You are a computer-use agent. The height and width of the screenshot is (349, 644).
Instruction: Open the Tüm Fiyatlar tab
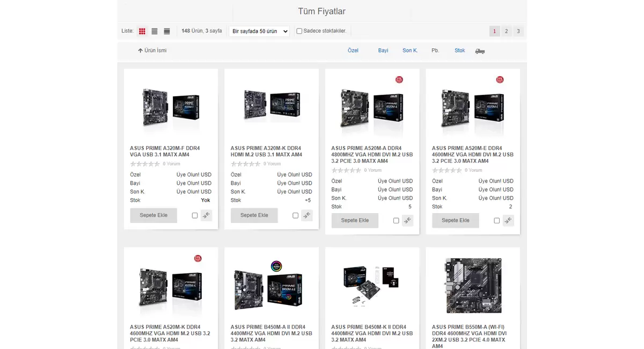[x=322, y=11]
